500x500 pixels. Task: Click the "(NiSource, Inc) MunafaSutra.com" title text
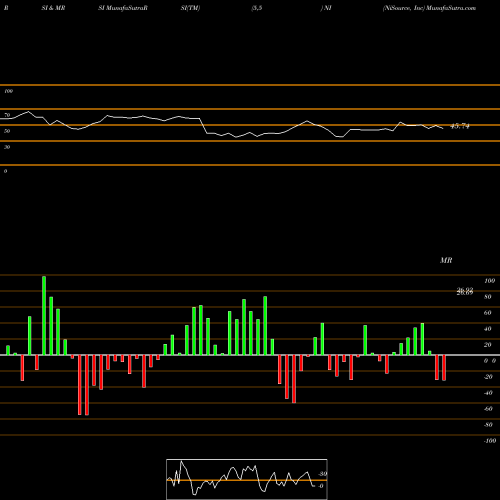(429, 8)
